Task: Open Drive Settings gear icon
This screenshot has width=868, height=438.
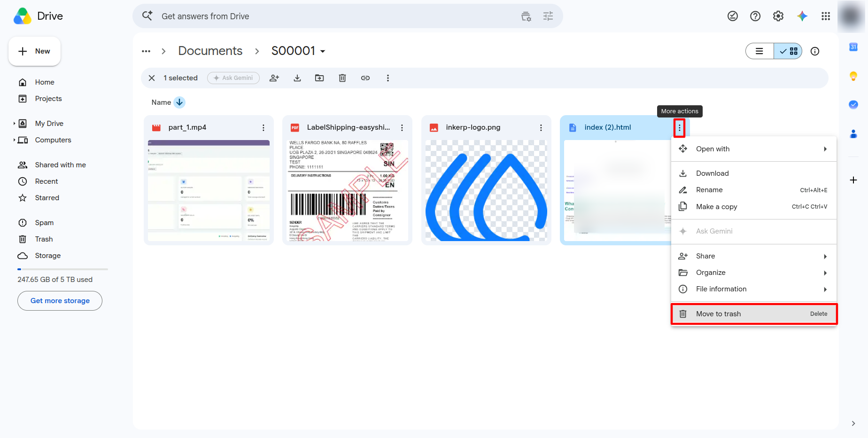Action: (x=778, y=16)
